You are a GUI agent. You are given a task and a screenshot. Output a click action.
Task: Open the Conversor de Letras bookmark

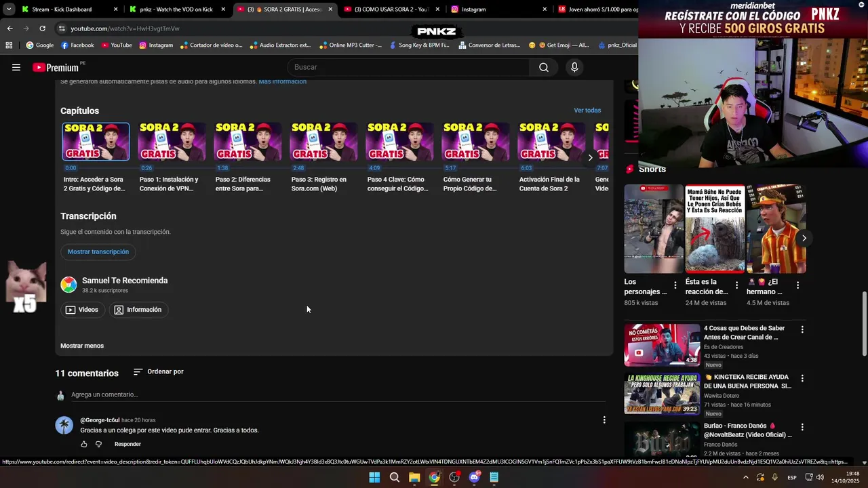pyautogui.click(x=489, y=45)
